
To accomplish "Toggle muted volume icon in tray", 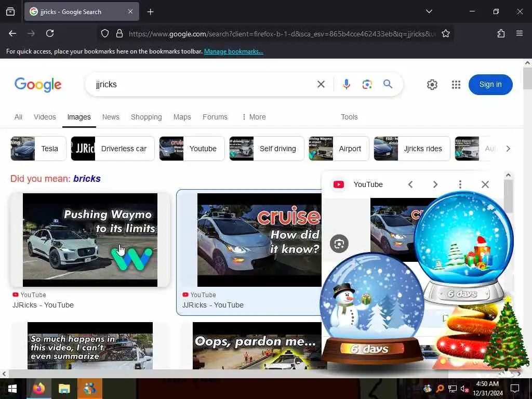I will click(x=464, y=389).
